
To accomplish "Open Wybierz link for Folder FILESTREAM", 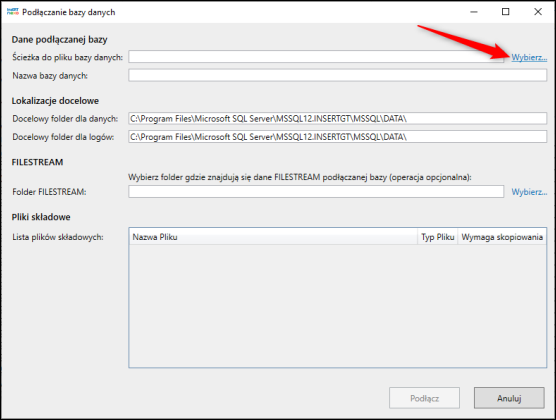I will [529, 192].
